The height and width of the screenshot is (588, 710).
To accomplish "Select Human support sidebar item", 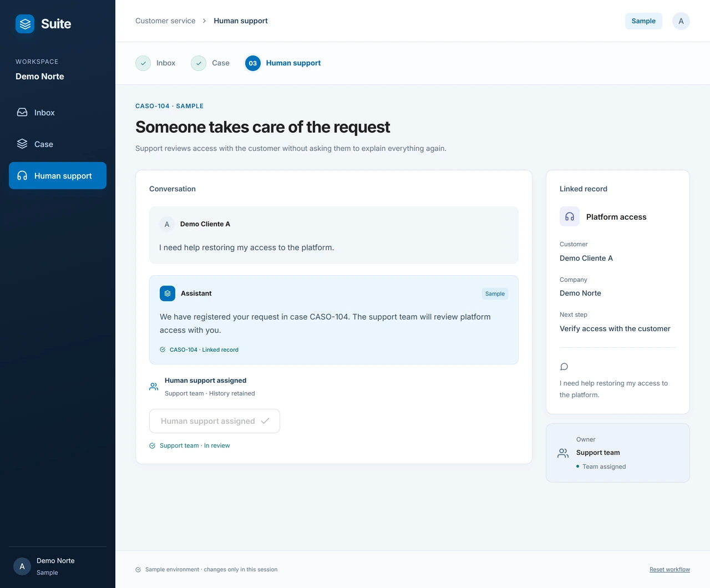I will (x=58, y=176).
